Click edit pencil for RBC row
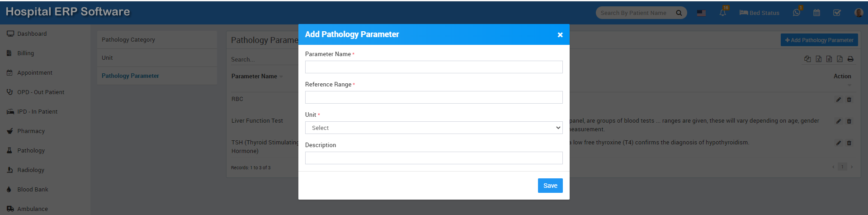This screenshot has width=868, height=215. coord(838,100)
